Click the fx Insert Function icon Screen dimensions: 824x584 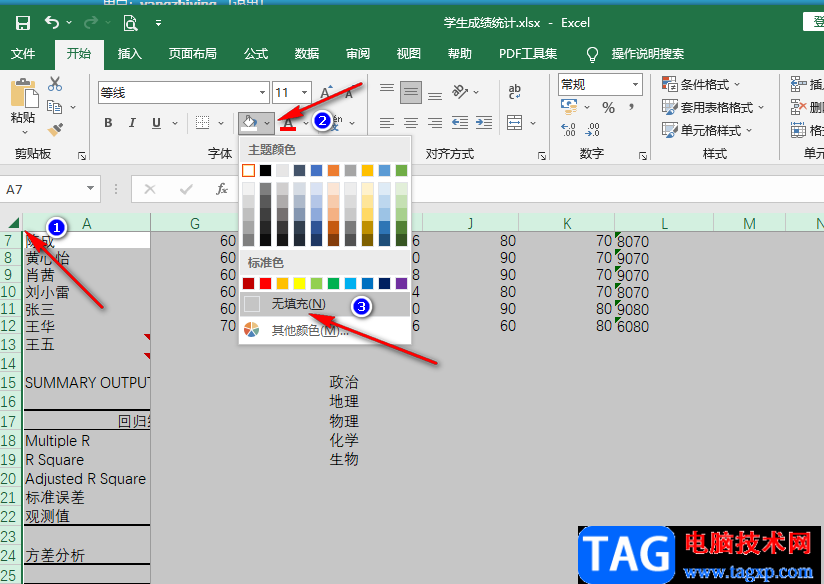coord(222,189)
